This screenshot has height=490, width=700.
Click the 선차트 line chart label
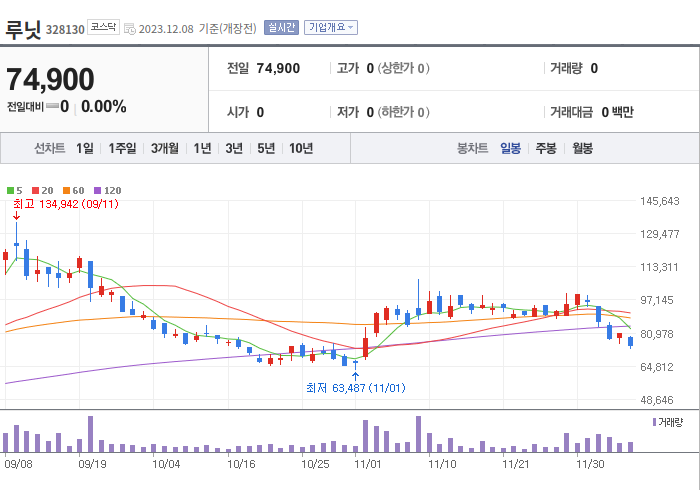[50, 148]
